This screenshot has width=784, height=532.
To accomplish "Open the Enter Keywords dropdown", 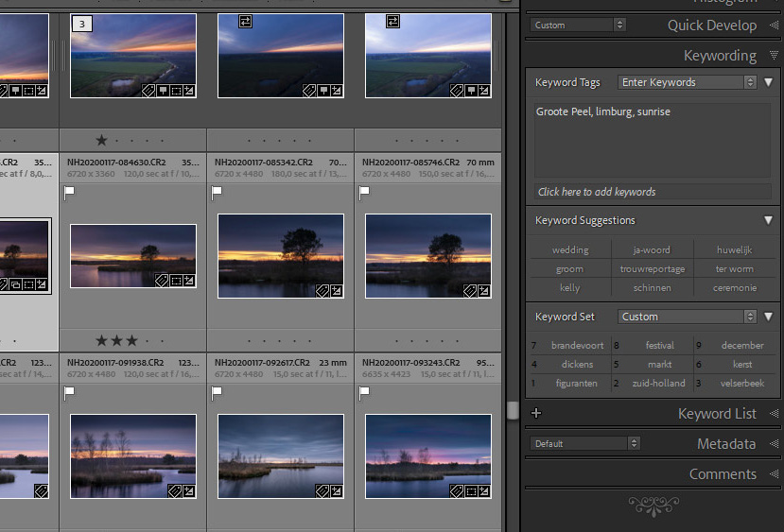I will [x=687, y=82].
